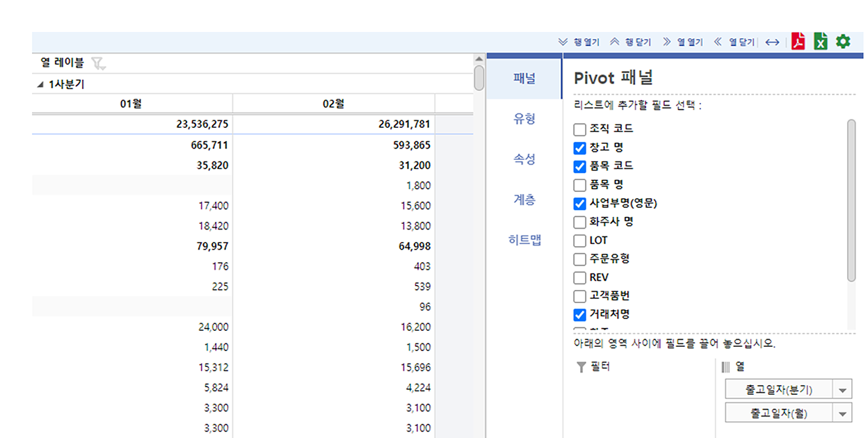Viewport: 868px width, 438px height.
Task: Enable the 조직 코드 field checkbox
Action: tap(579, 129)
